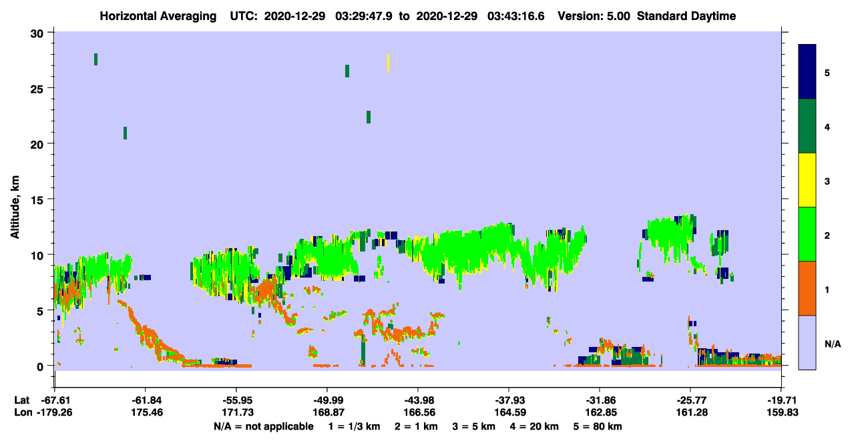Click the '2 = 1 km' caption
The width and height of the screenshot is (868, 445).
pyautogui.click(x=417, y=426)
